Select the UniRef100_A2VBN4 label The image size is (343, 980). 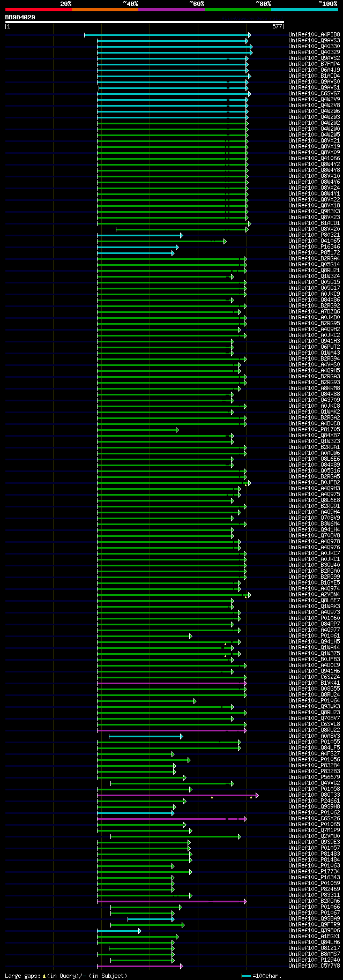point(314,595)
